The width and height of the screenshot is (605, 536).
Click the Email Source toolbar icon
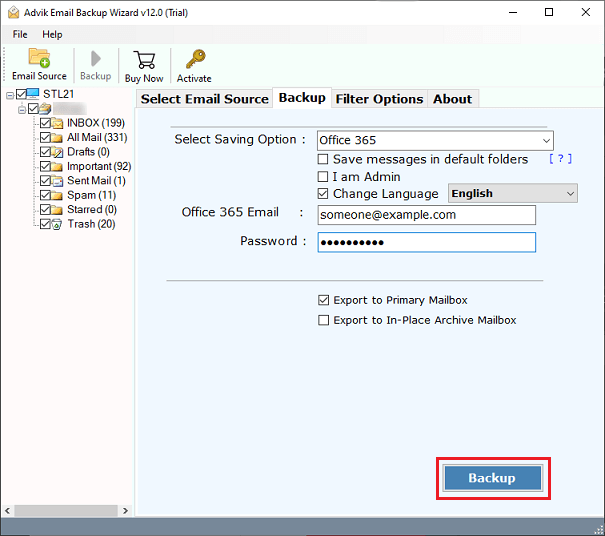39,58
